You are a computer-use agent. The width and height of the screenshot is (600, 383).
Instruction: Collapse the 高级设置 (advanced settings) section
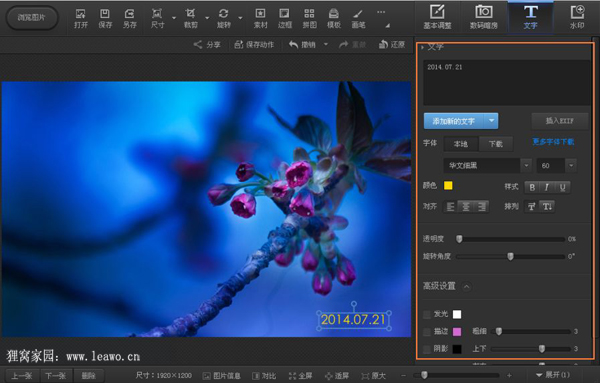[466, 286]
